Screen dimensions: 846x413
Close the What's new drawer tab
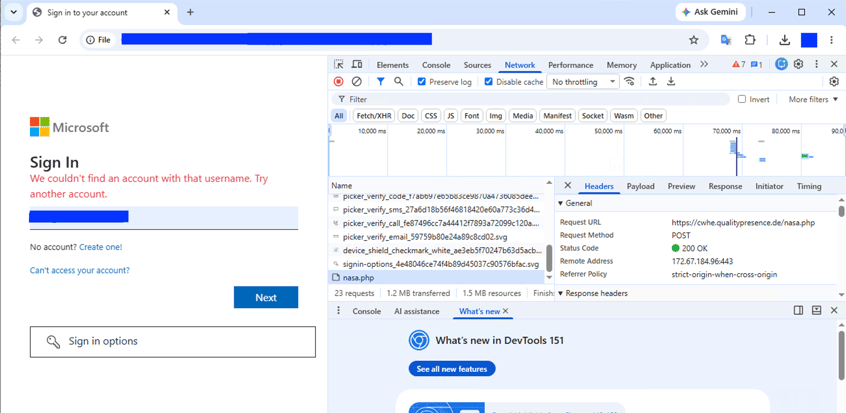(x=506, y=311)
